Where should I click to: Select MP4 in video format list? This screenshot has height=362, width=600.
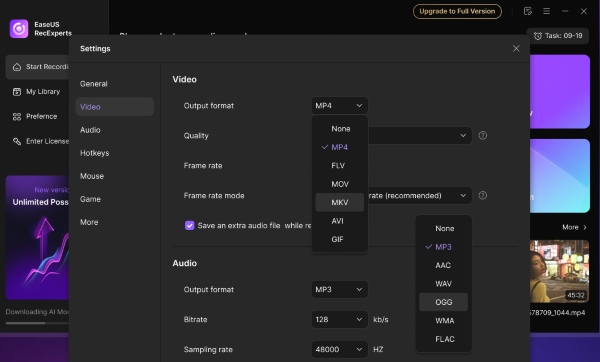(x=340, y=147)
